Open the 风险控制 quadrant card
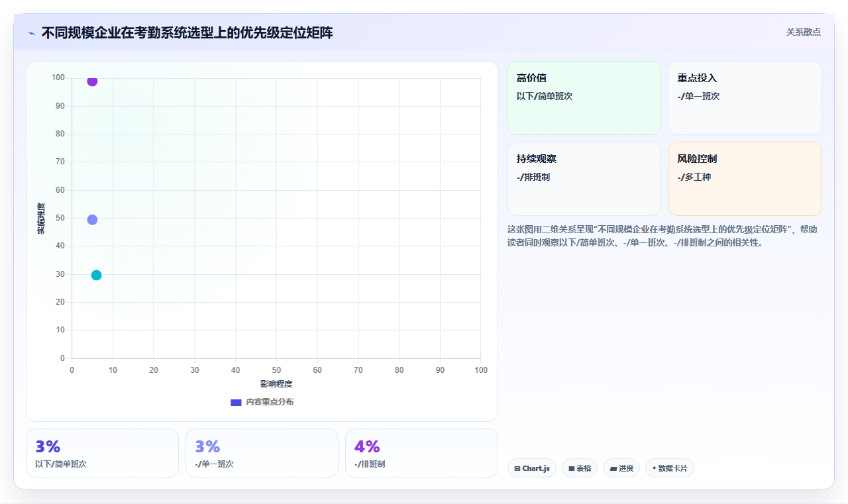 click(745, 179)
